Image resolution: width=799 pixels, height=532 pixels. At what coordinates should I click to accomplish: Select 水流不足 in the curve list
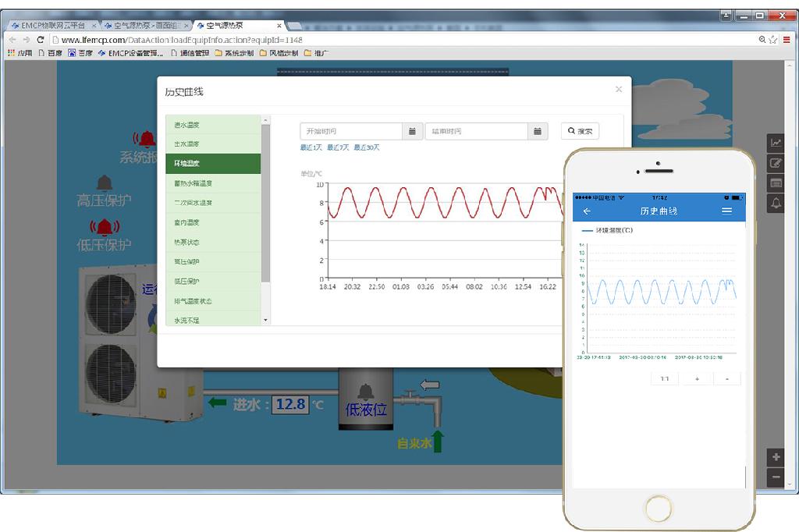coord(213,320)
